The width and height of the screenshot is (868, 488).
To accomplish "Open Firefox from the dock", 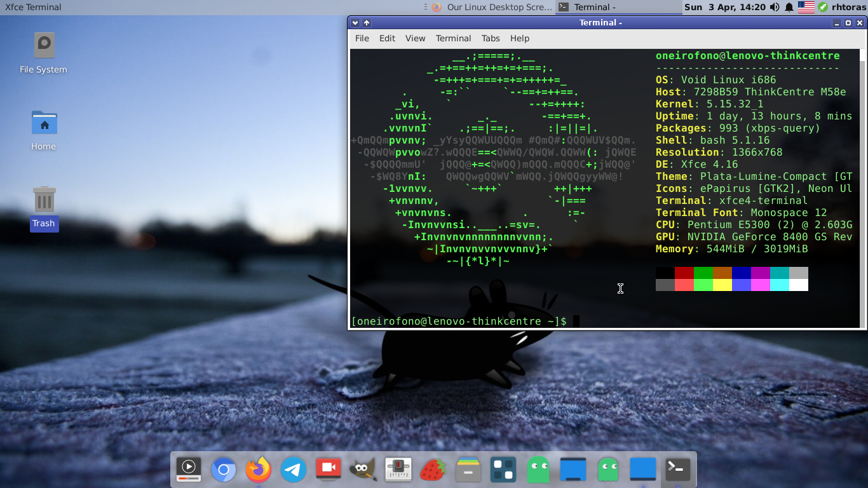I will pyautogui.click(x=259, y=470).
